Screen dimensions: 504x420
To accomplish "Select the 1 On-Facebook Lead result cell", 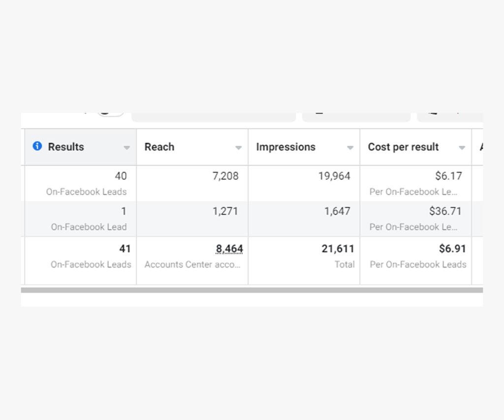I will [x=81, y=219].
